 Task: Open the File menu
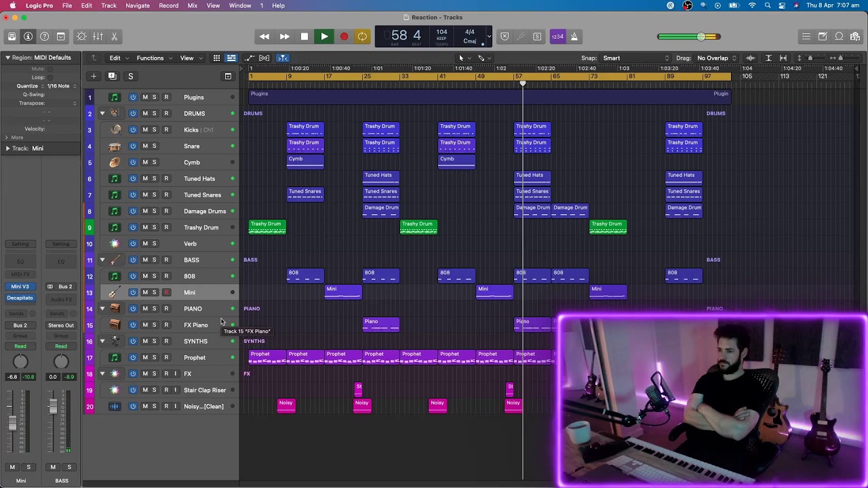tap(67, 5)
